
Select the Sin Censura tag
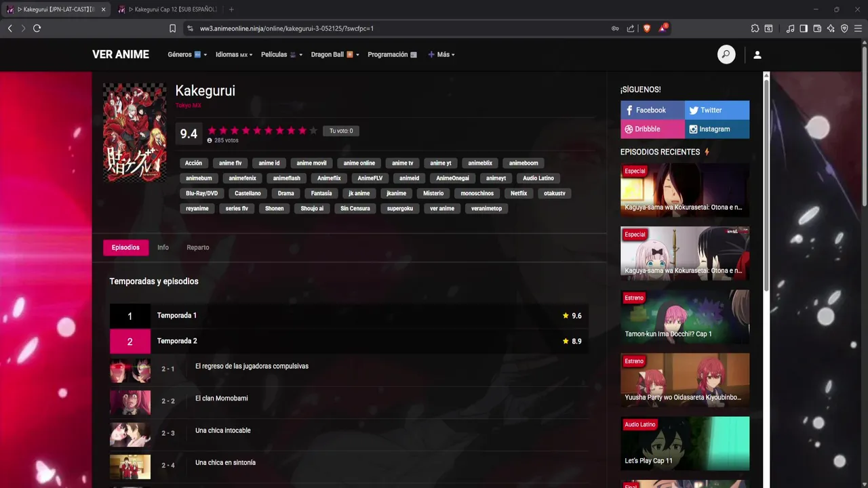[x=355, y=209]
